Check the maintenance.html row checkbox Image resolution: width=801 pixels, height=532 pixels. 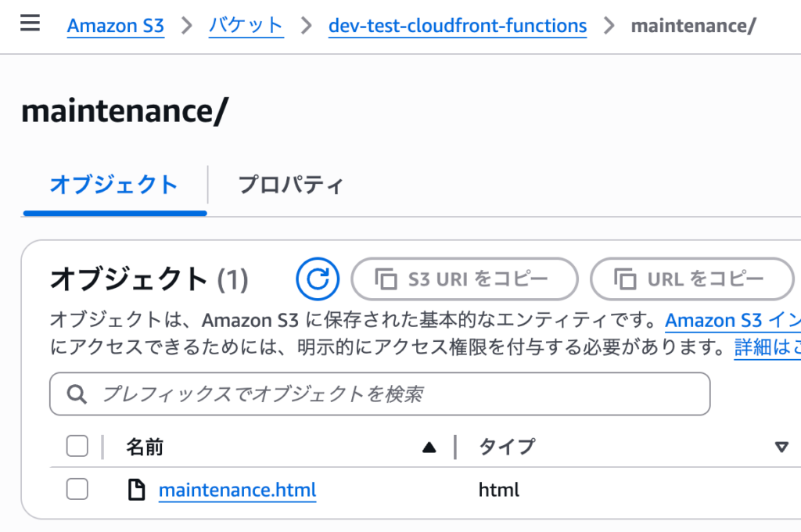tap(77, 490)
